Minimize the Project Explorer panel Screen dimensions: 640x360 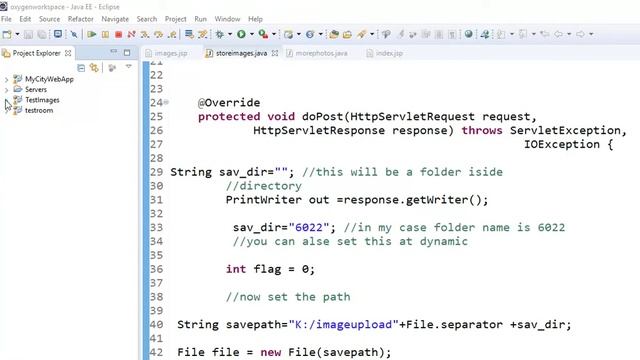[113, 52]
